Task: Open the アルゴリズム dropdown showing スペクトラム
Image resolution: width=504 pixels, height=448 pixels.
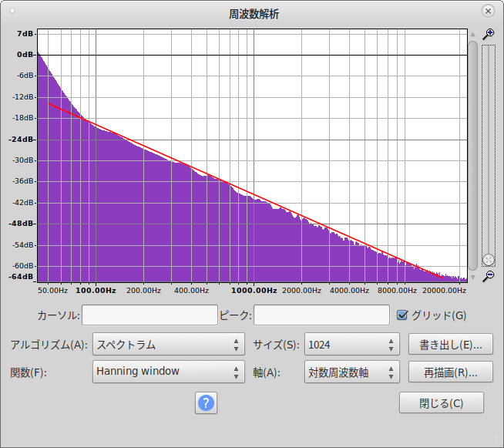Action: tap(168, 344)
